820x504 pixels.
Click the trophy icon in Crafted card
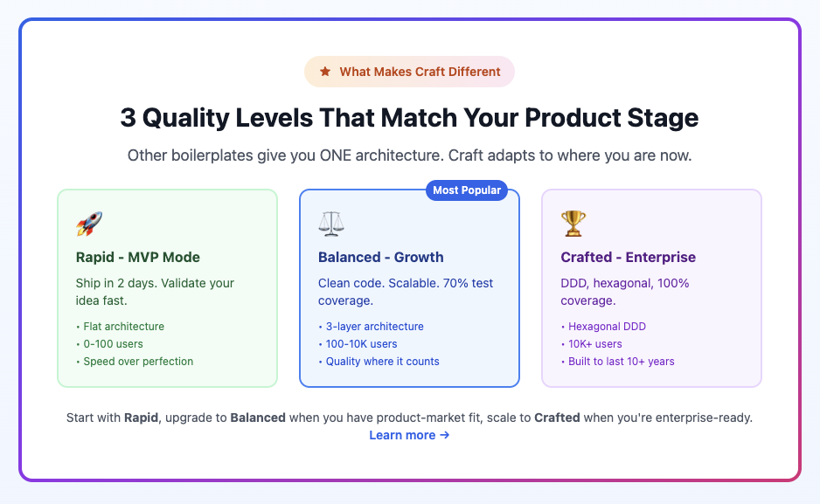[573, 224]
